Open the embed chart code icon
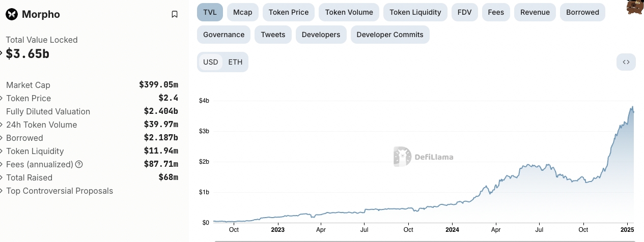The height and width of the screenshot is (242, 644). pyautogui.click(x=626, y=62)
